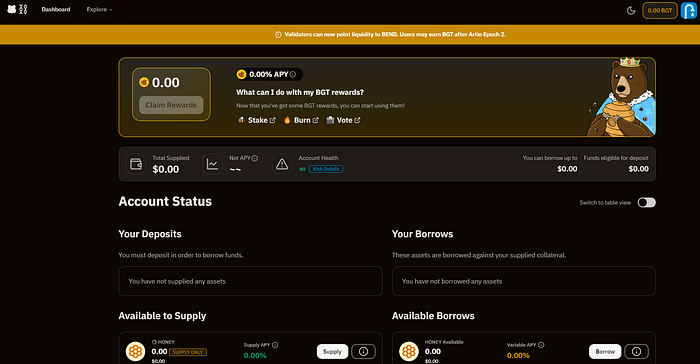The height and width of the screenshot is (364, 700).
Task: Click the Supply button for HONEY
Action: pyautogui.click(x=332, y=351)
